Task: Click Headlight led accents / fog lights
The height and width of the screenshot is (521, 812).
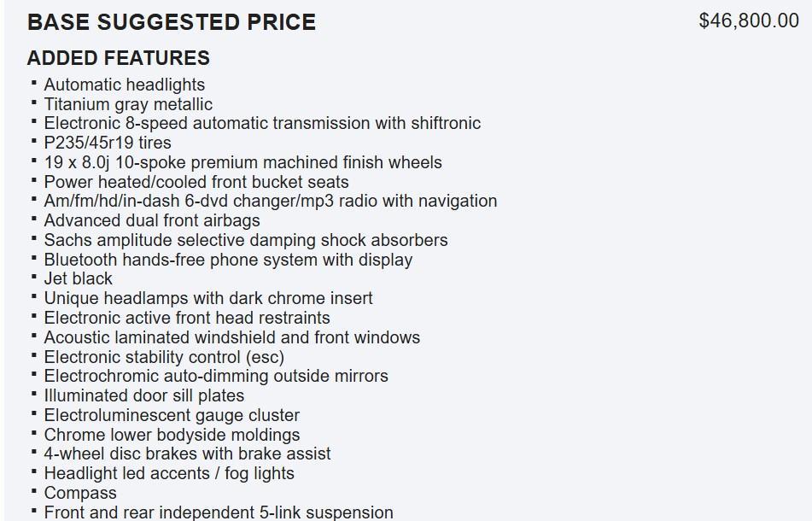Action: coord(169,473)
